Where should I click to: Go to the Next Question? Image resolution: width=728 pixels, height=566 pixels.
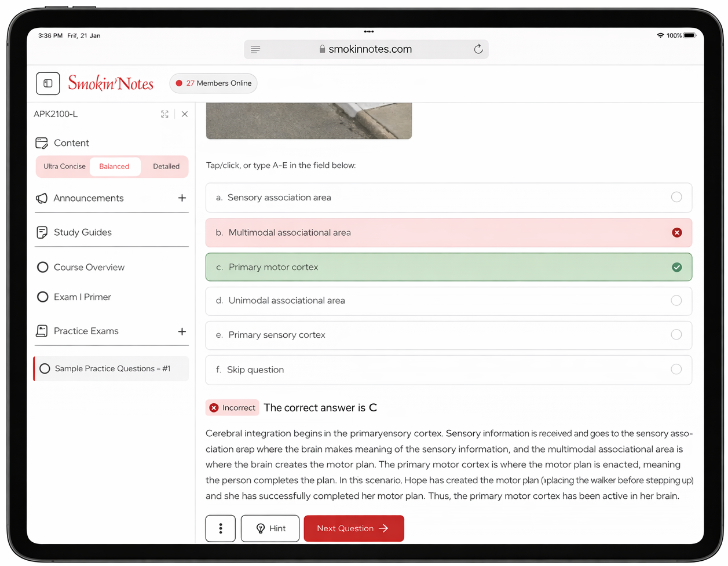point(353,528)
